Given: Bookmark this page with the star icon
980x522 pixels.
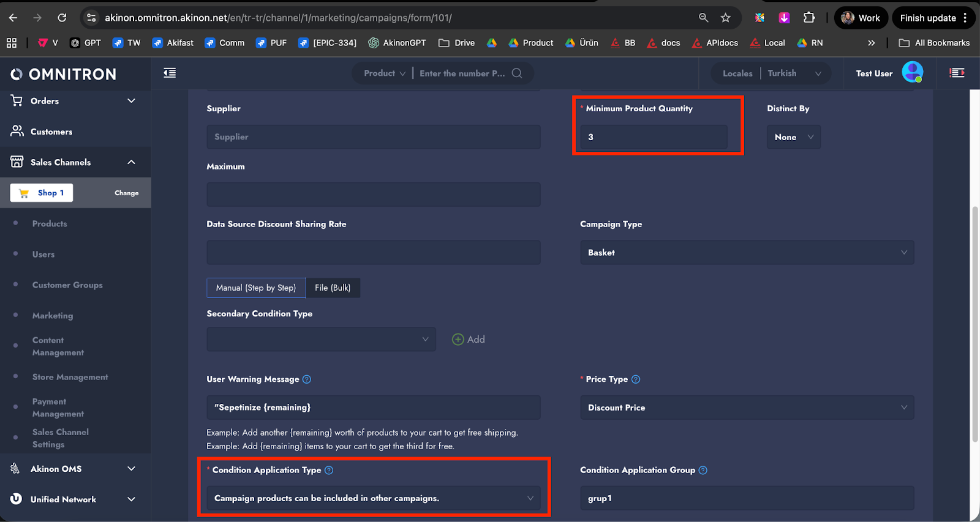Looking at the screenshot, I should (x=726, y=18).
